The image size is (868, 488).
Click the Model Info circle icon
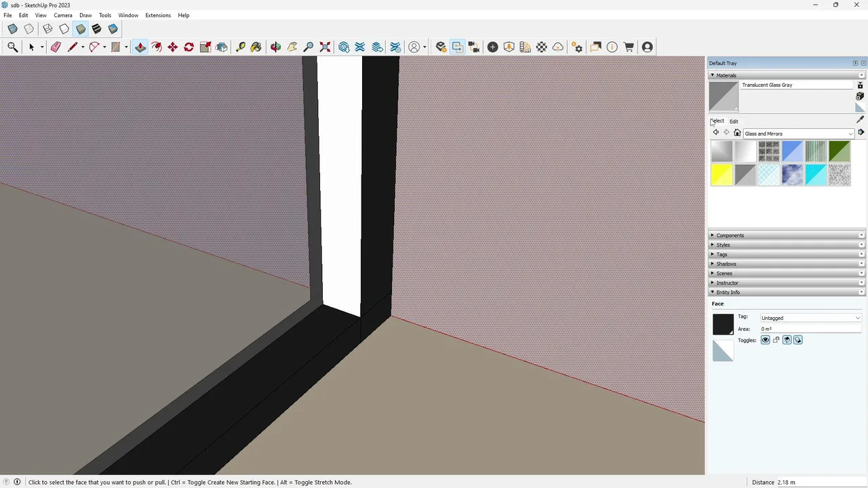[612, 47]
